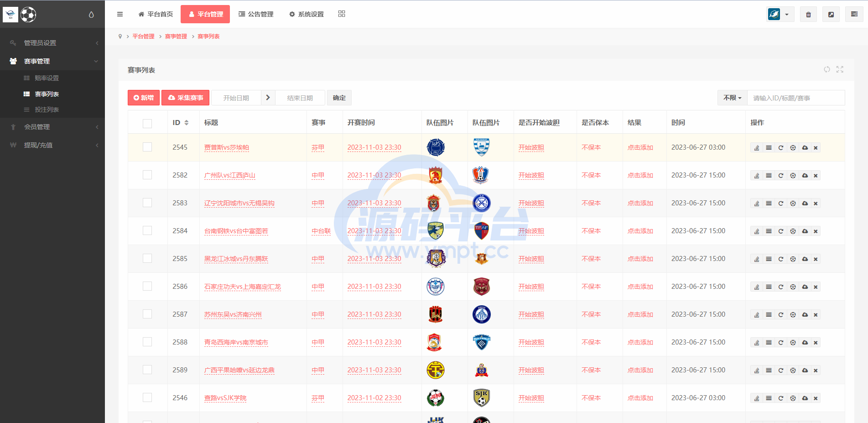
Task: Click 不保本 for row 2587
Action: coord(591,314)
